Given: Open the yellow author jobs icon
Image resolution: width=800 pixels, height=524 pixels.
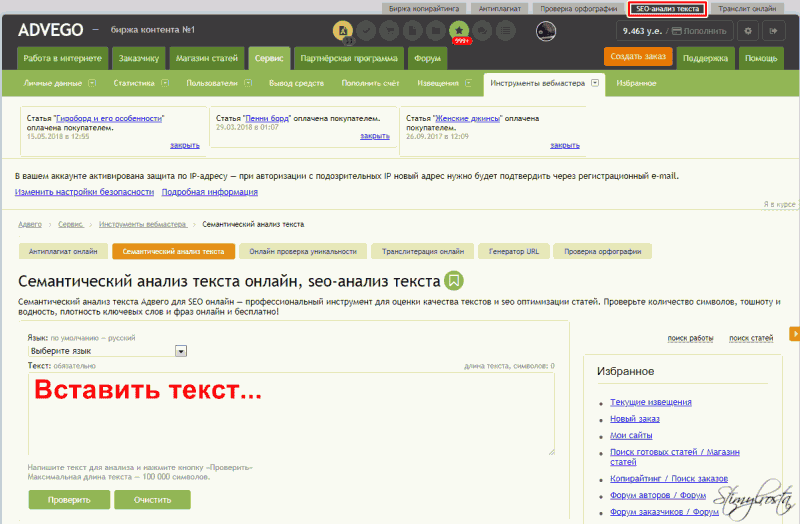Looking at the screenshot, I should pyautogui.click(x=343, y=31).
